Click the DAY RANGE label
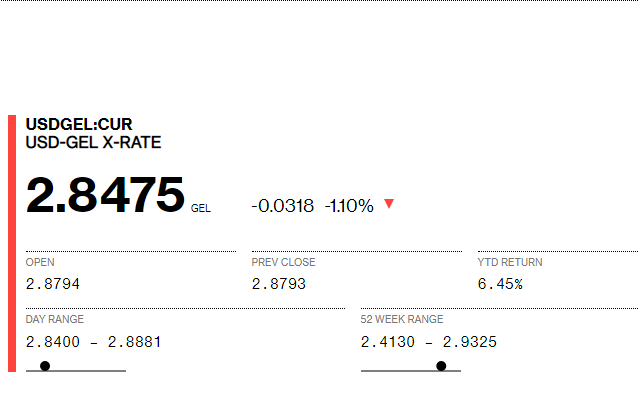 (55, 319)
